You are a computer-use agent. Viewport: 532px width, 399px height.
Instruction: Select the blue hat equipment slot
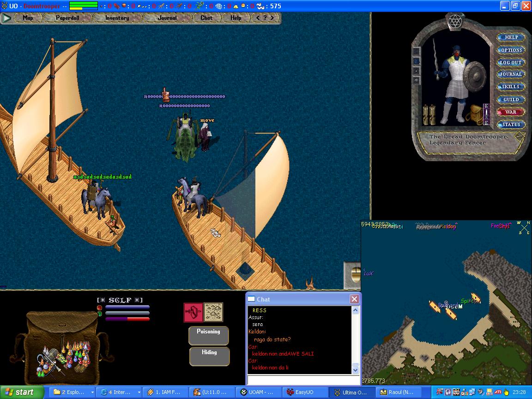click(416, 61)
